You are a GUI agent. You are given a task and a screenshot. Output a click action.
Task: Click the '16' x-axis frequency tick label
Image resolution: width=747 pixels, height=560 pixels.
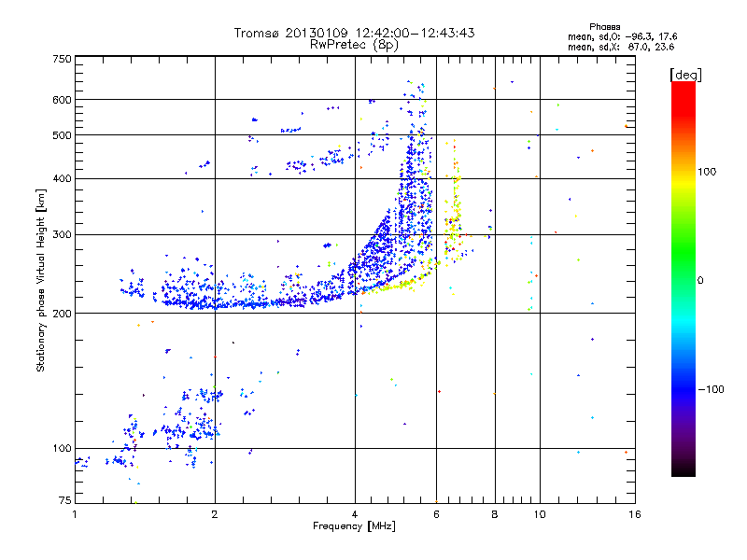[635, 514]
